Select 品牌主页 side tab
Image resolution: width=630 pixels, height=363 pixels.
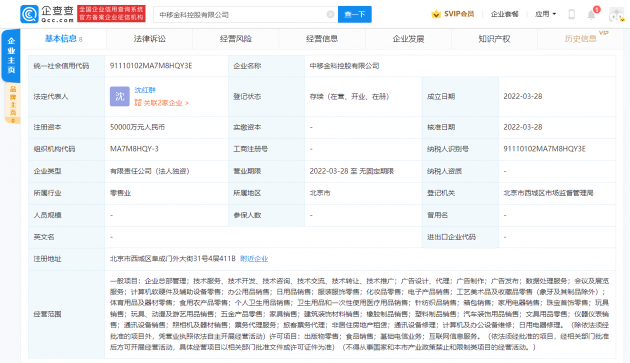pos(13,103)
